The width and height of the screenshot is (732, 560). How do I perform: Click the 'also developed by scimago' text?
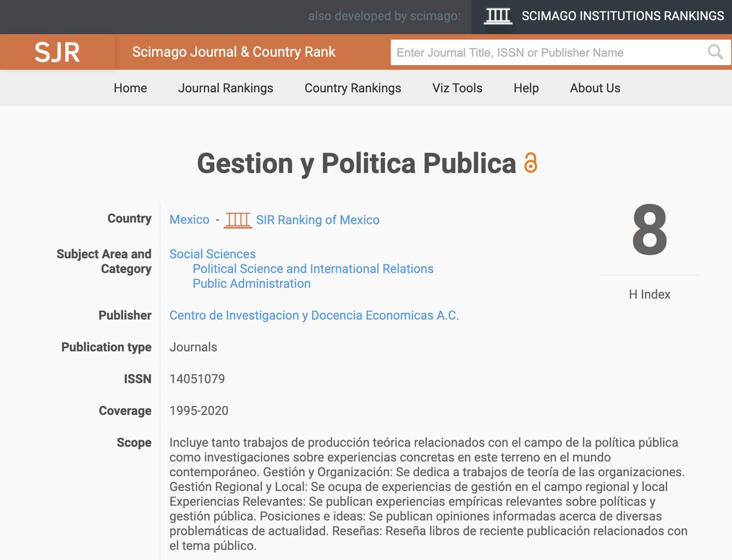pos(384,16)
